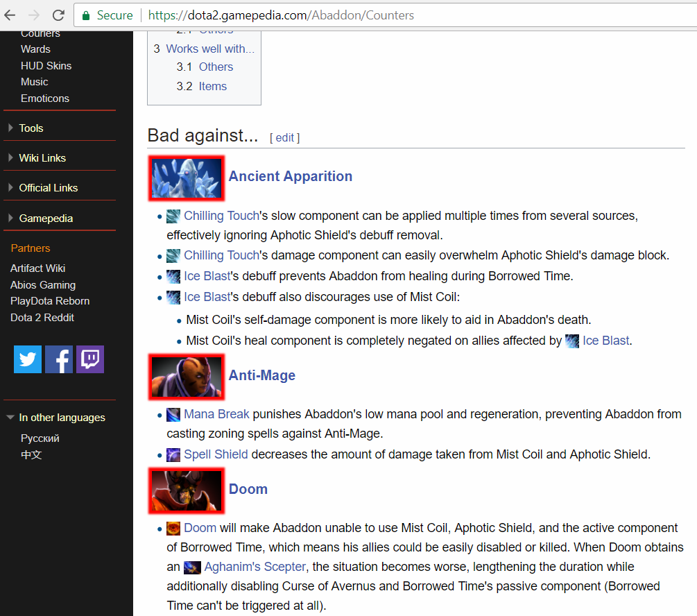Click the Ancient Apparition hero portrait
697x616 pixels.
click(187, 178)
